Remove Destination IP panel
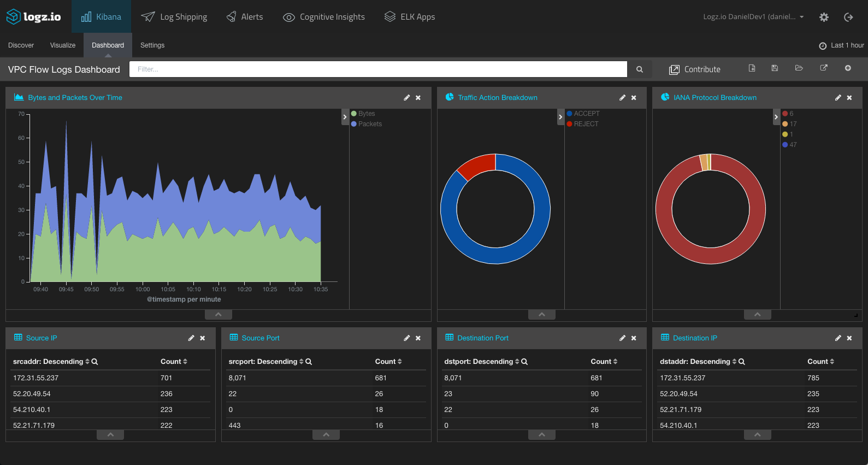 point(849,338)
